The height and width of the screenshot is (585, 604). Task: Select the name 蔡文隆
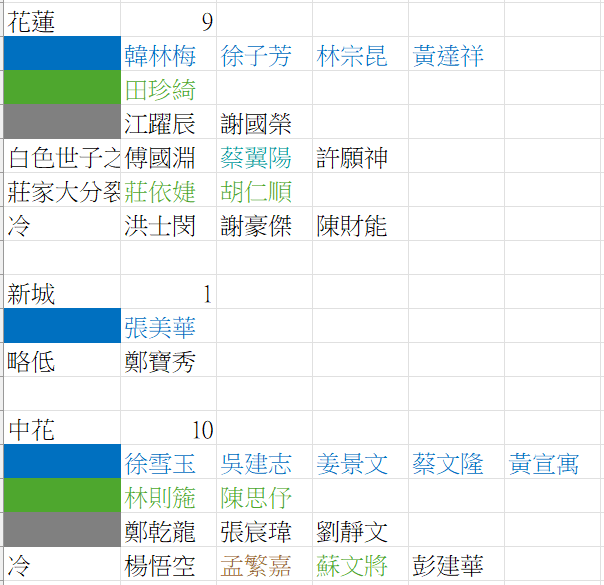pos(448,464)
